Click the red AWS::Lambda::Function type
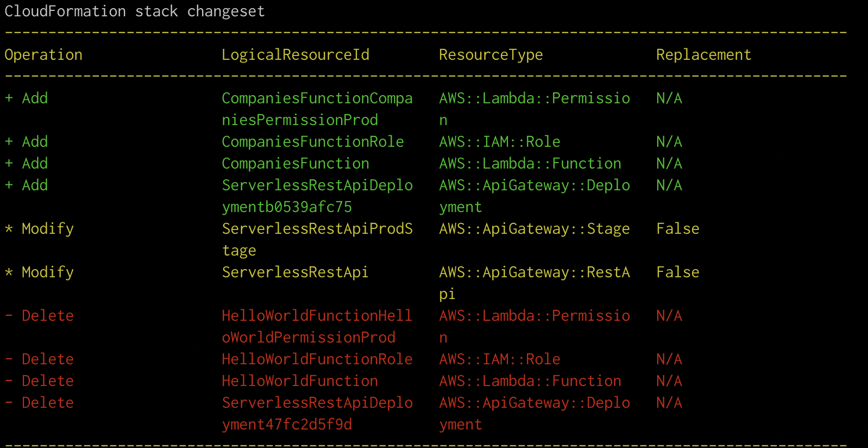 click(x=530, y=381)
